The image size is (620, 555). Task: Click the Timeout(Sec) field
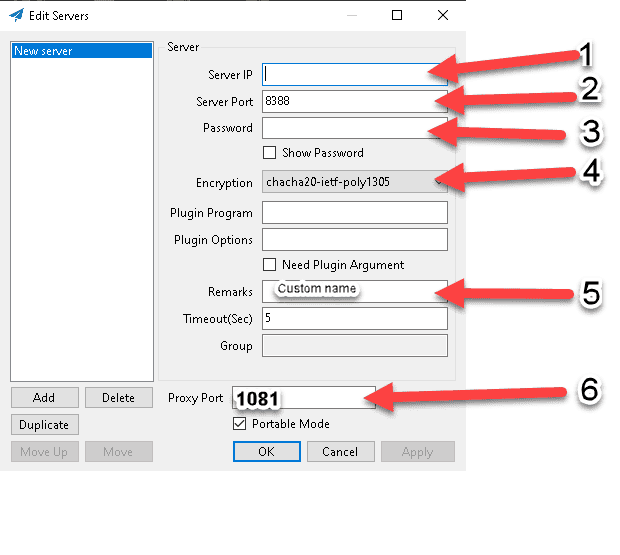pyautogui.click(x=355, y=318)
